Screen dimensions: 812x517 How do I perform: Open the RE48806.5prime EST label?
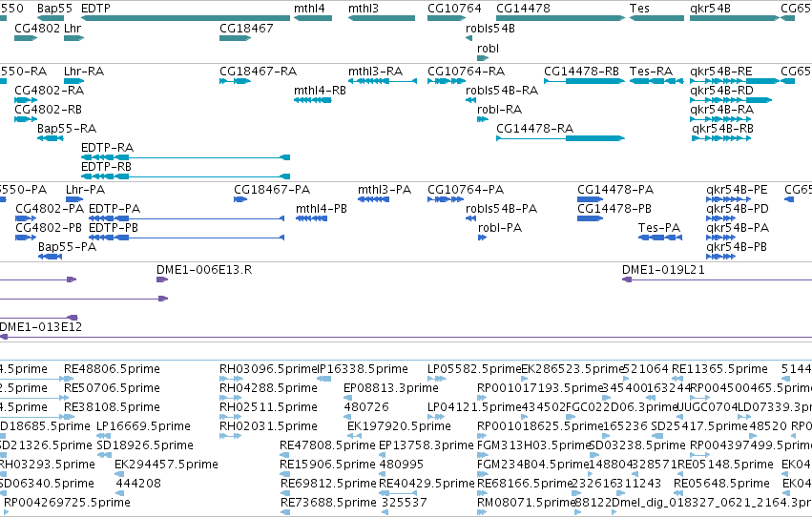pos(112,369)
